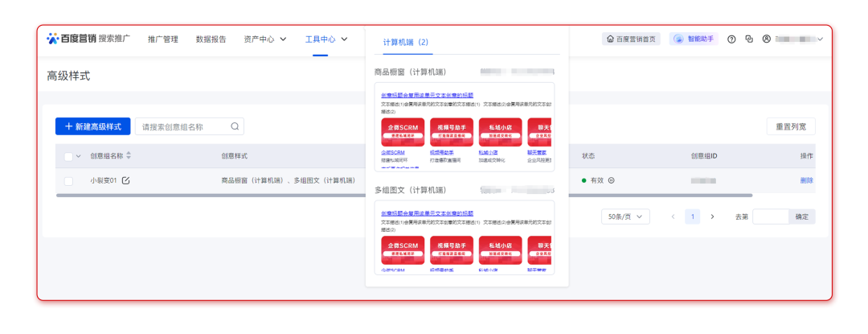
Task: Open the 50条/页 page size dropdown
Action: click(x=624, y=216)
